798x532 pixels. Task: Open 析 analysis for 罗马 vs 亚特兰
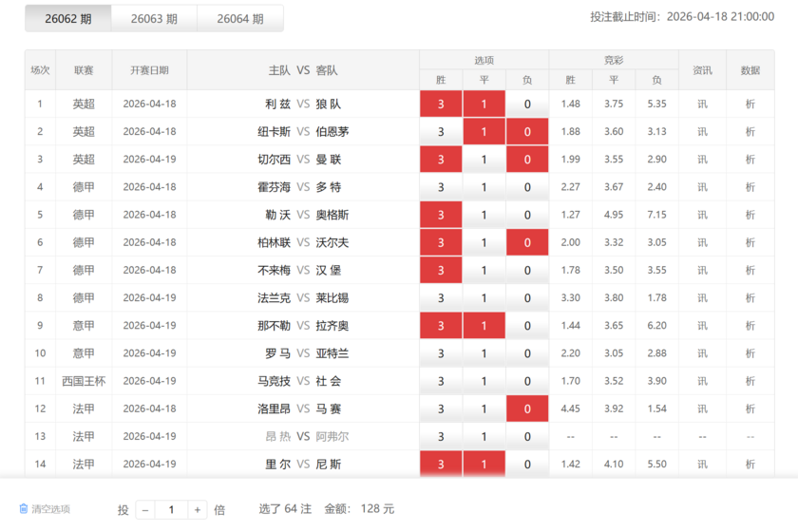coord(750,353)
